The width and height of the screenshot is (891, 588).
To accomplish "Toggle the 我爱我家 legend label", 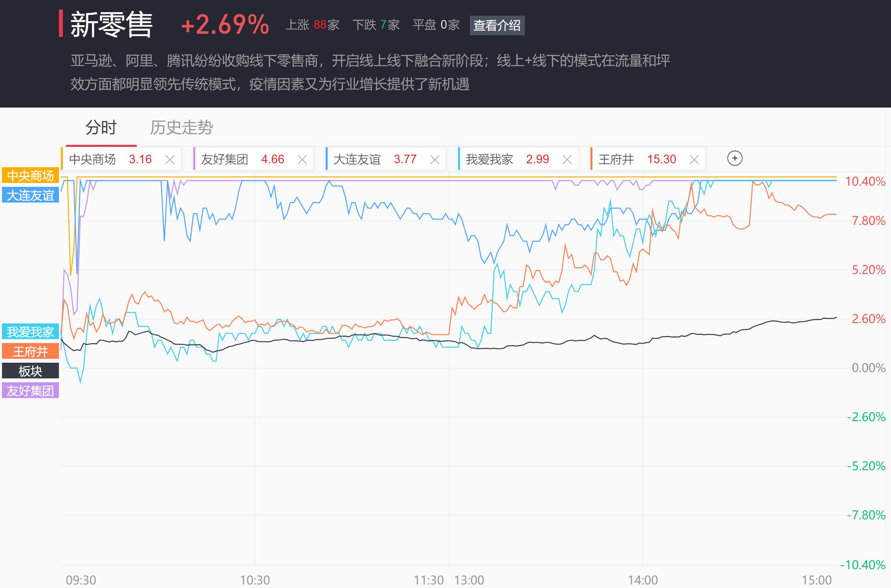I will [x=30, y=332].
